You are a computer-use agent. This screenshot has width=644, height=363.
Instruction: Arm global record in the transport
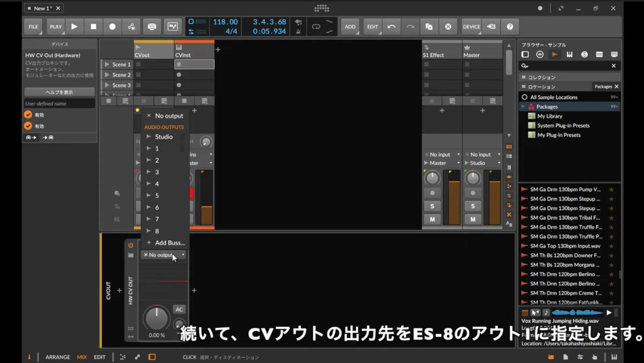tap(112, 26)
